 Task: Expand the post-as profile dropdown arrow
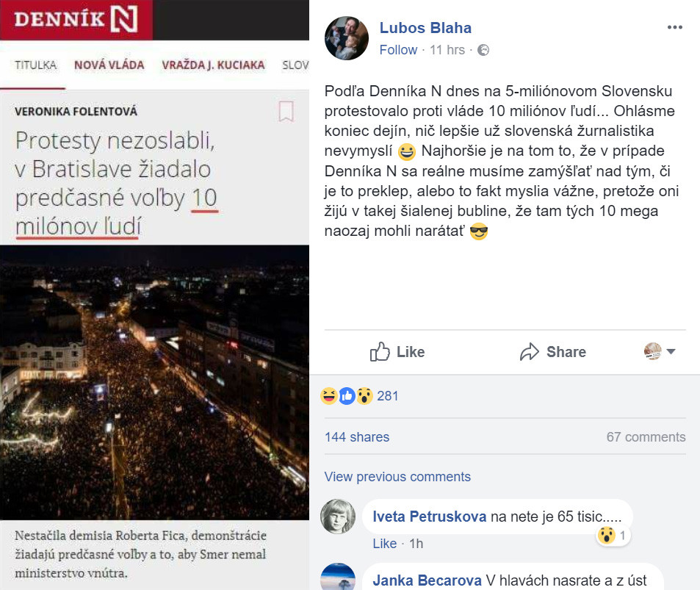(671, 351)
